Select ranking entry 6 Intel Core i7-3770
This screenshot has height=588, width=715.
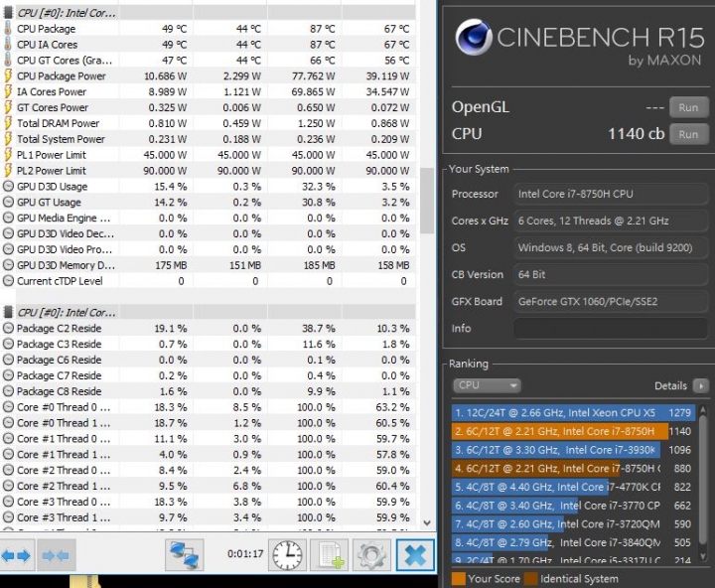click(573, 506)
